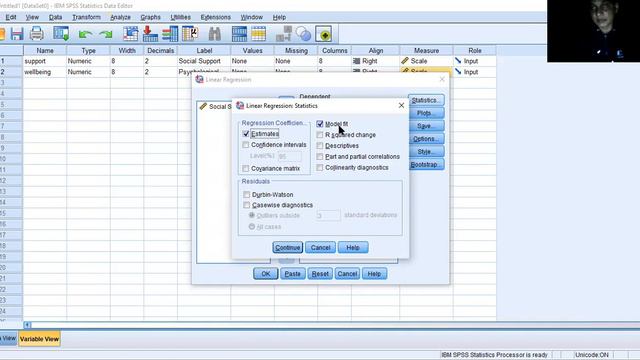Viewport: 640px width, 360px height.
Task: Click the Go to case toolbar icon
Action: (x=131, y=34)
